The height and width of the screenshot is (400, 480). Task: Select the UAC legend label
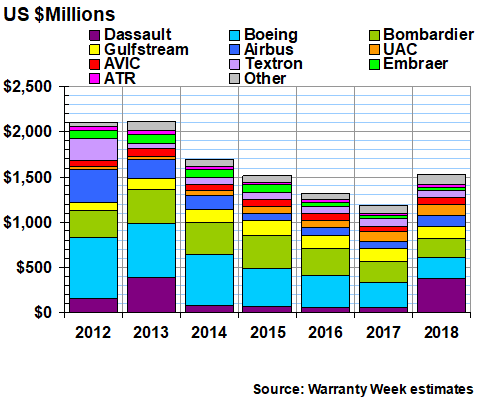click(400, 49)
